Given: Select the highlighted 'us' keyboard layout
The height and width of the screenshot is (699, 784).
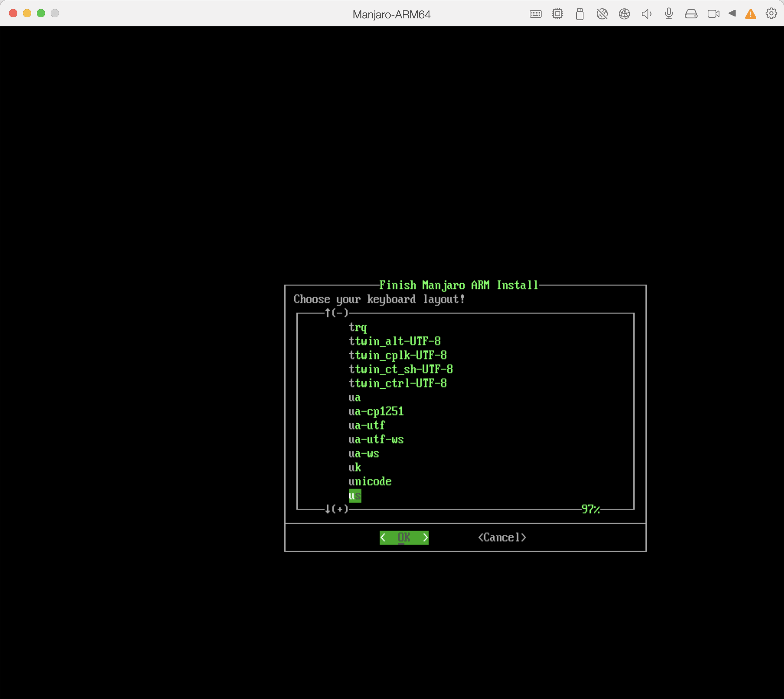Looking at the screenshot, I should pos(355,495).
